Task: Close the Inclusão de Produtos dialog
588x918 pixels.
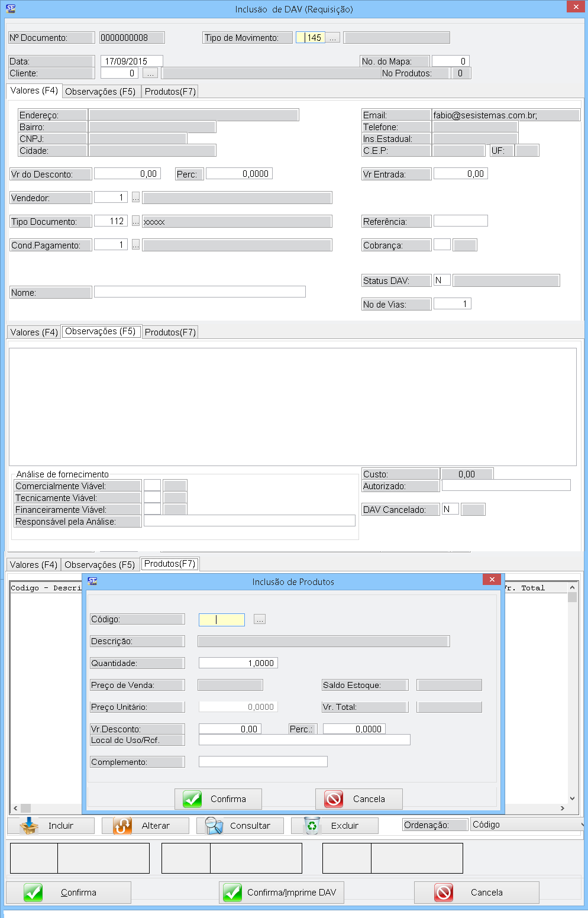Action: [x=492, y=580]
